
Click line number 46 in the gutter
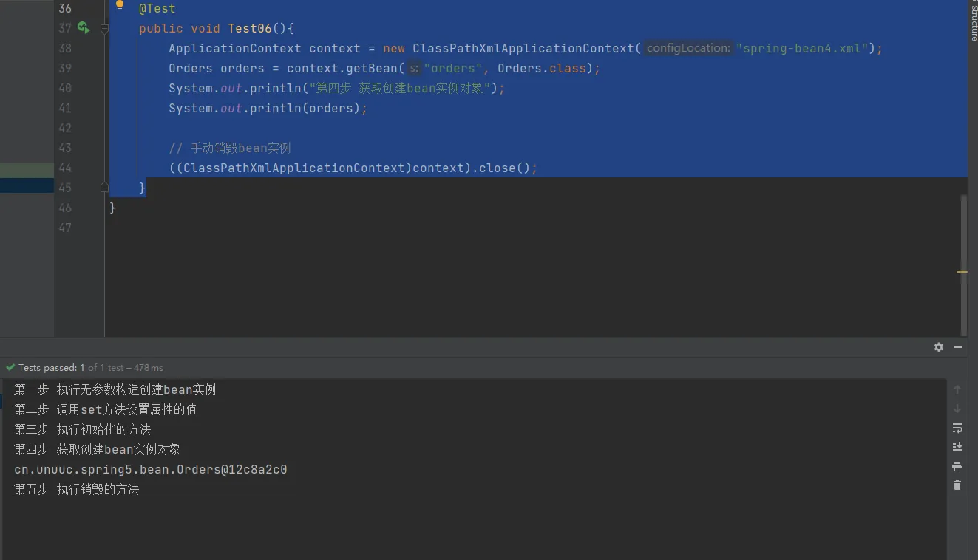(65, 208)
